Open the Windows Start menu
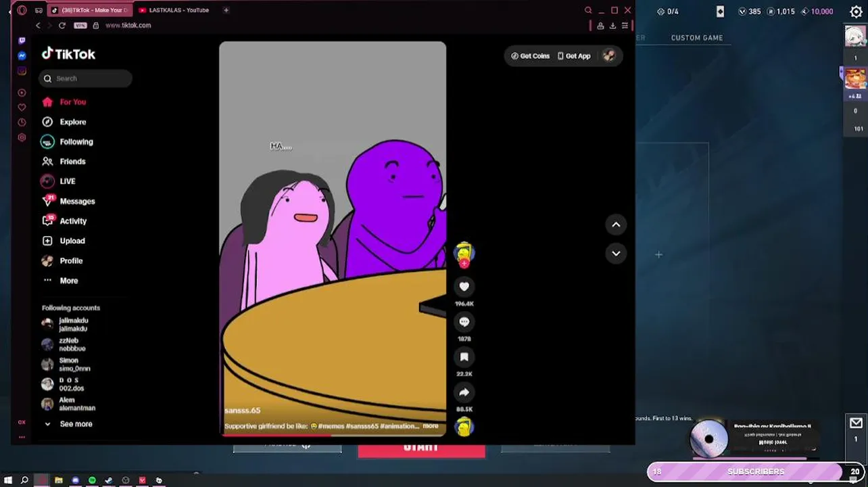 point(8,480)
